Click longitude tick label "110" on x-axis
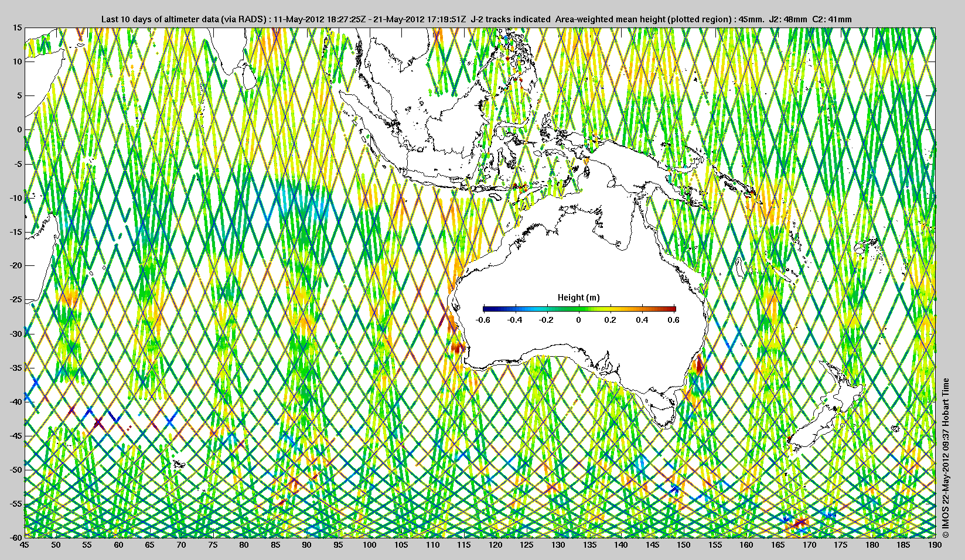This screenshot has width=965, height=560. coord(432,545)
